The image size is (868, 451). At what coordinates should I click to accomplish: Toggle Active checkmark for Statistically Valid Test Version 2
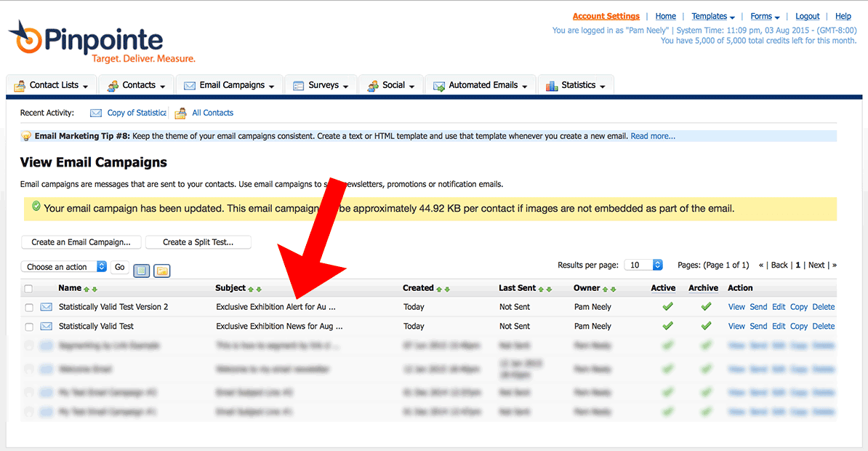(667, 306)
